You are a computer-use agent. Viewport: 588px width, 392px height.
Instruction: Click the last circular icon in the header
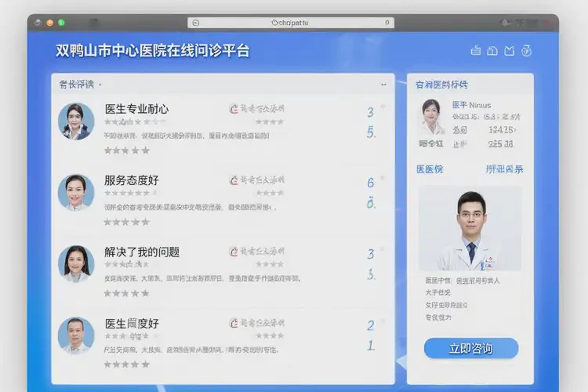click(x=527, y=51)
